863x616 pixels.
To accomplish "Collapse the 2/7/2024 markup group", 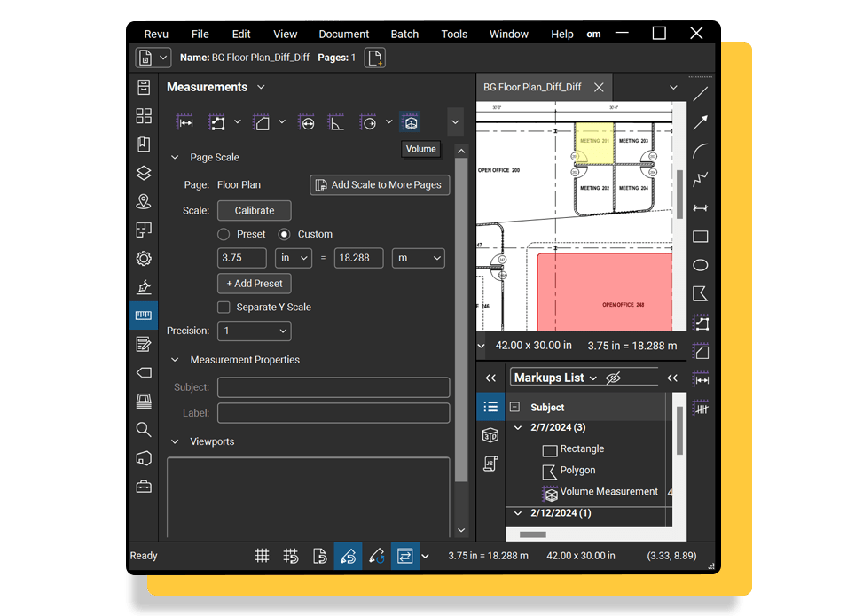I will click(x=517, y=427).
